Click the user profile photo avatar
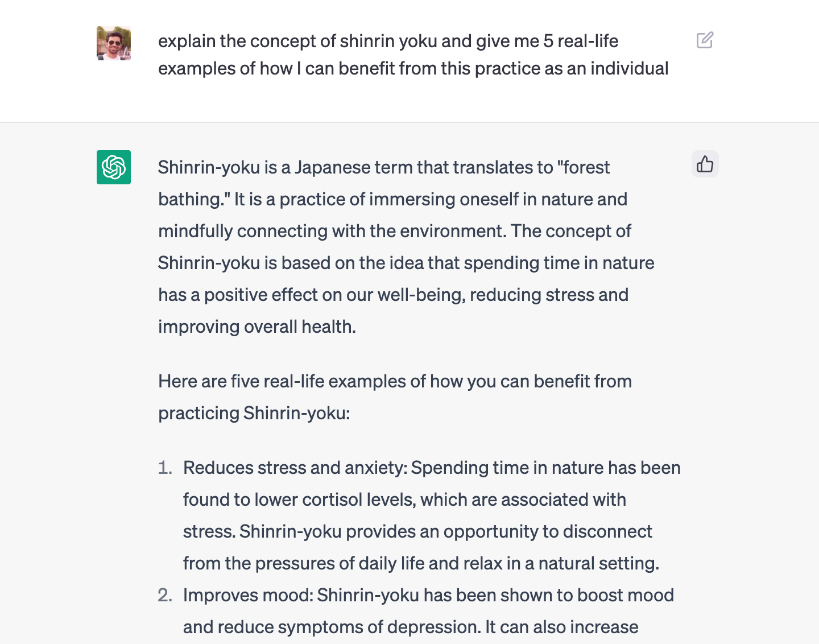 pos(114,43)
